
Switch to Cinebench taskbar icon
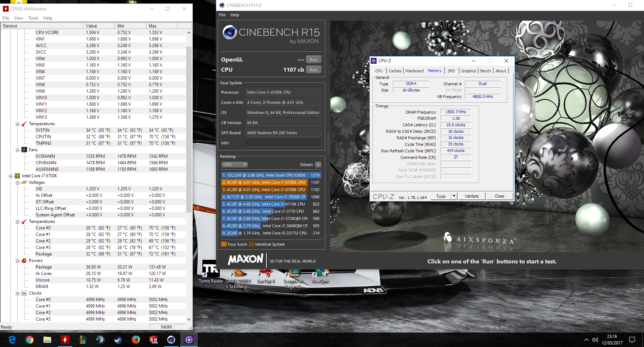click(x=171, y=340)
